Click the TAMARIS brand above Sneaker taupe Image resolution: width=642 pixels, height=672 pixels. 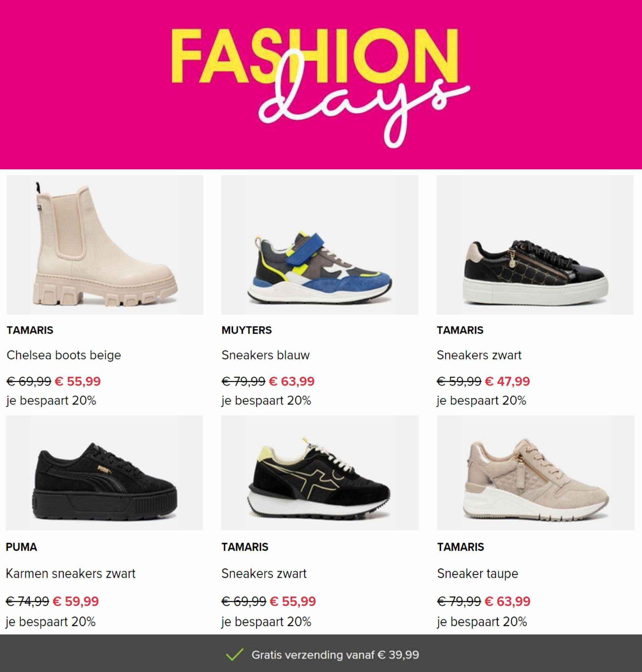[x=460, y=547]
